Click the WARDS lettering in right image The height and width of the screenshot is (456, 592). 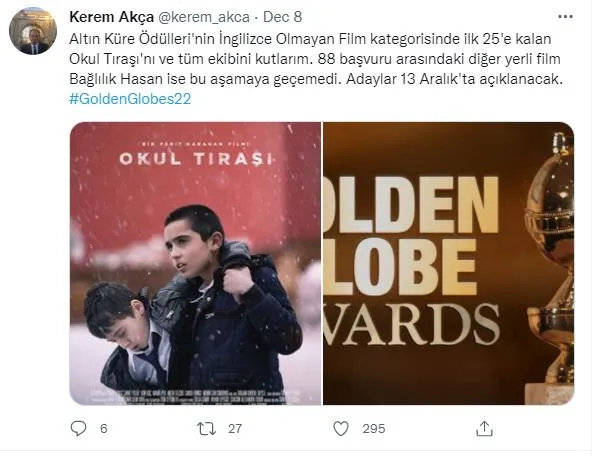point(412,325)
